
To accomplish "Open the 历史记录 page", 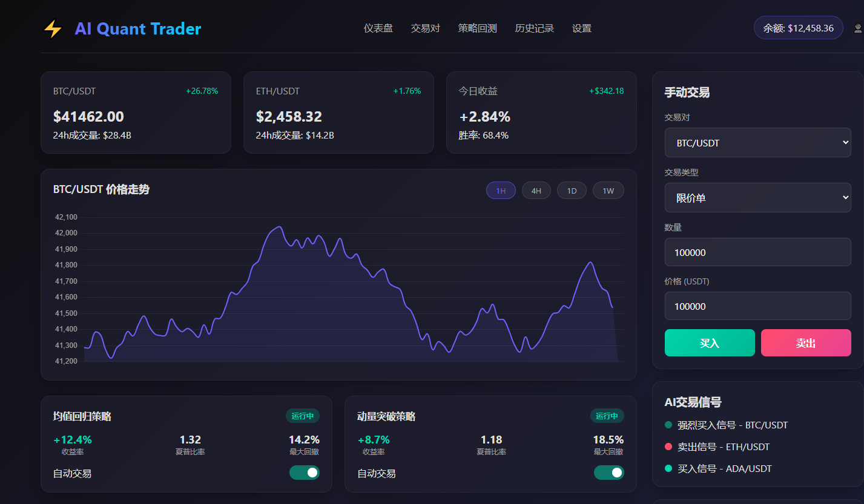I will pyautogui.click(x=535, y=28).
